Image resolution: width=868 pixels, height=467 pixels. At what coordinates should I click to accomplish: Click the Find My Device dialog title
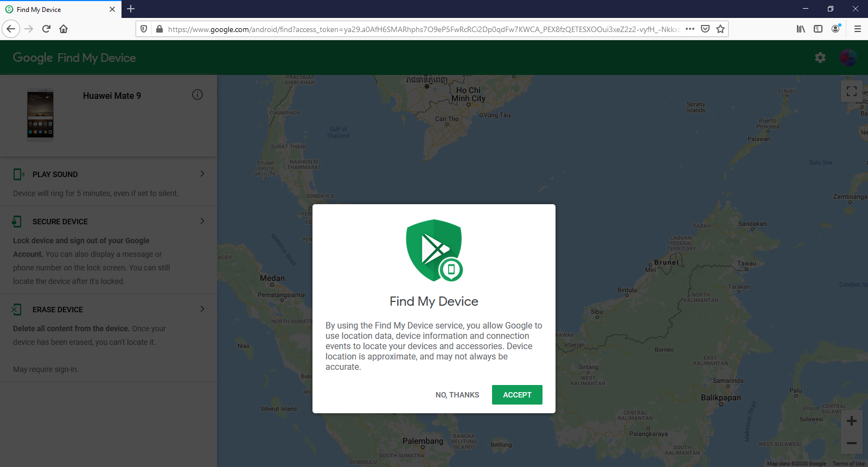point(434,301)
